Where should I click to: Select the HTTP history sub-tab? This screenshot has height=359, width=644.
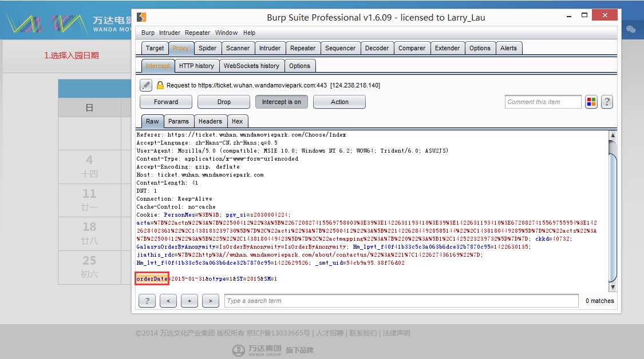[x=196, y=66]
